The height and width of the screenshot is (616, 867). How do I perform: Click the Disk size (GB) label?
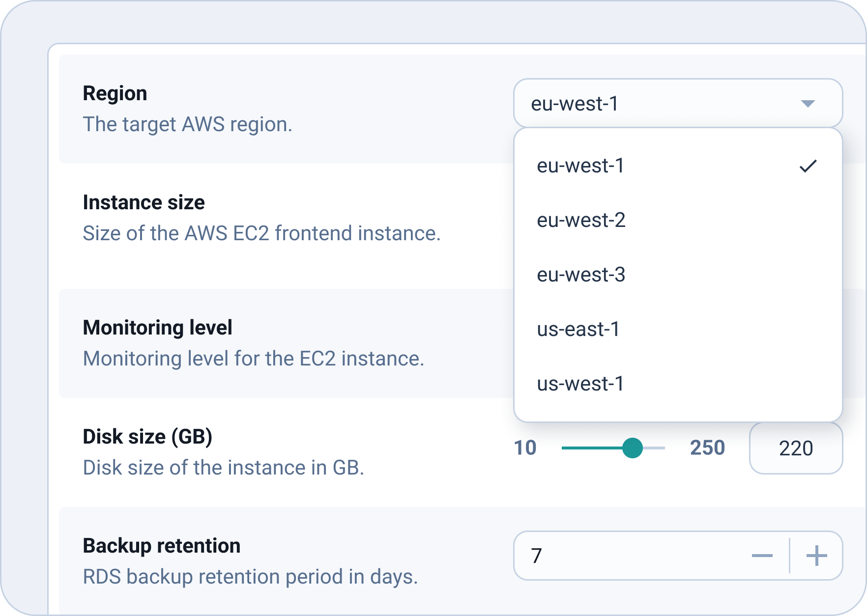tap(147, 437)
